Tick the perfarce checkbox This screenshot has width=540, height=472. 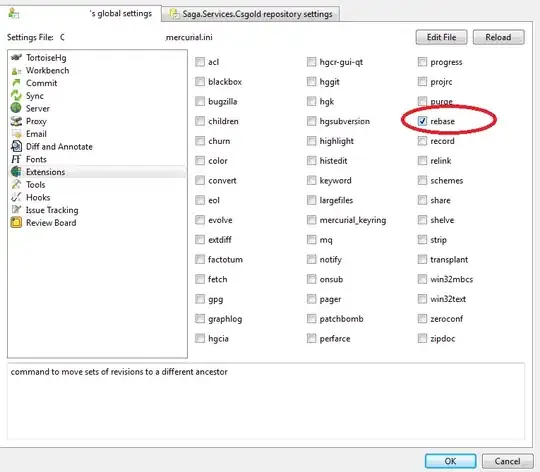point(311,338)
